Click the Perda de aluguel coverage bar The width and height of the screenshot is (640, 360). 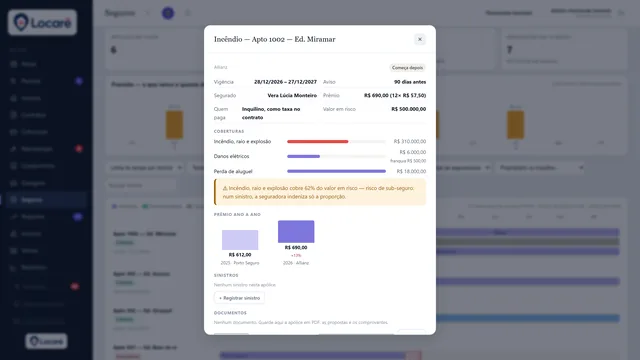coord(336,171)
